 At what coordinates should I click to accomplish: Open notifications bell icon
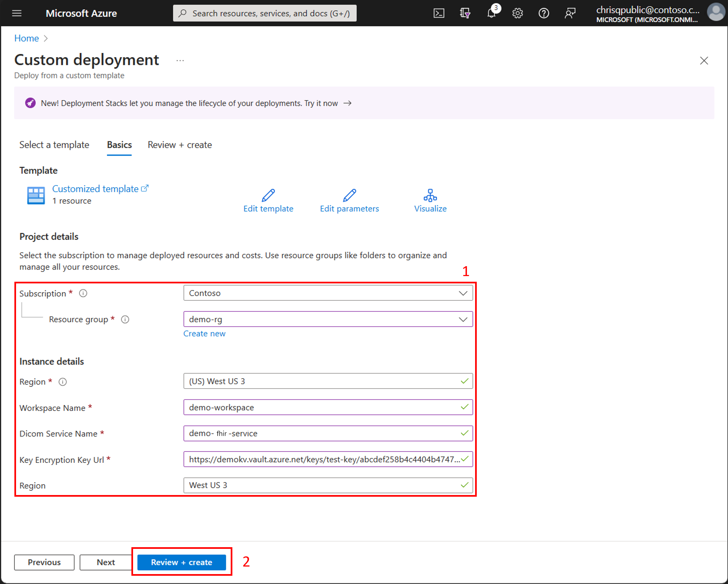(491, 13)
